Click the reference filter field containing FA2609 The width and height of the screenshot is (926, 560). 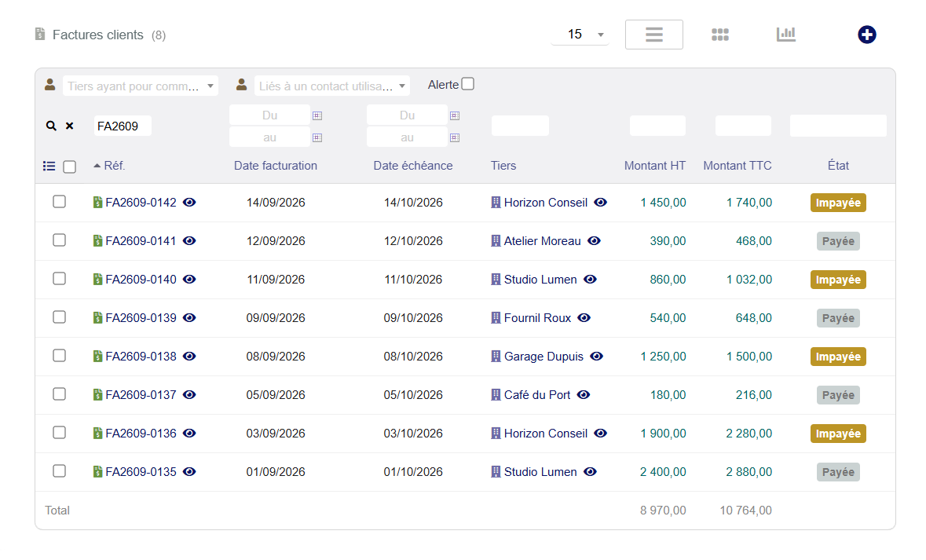[123, 126]
